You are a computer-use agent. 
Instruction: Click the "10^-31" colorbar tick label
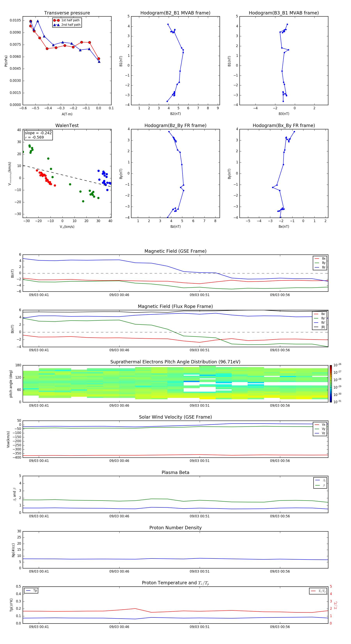(337, 402)
